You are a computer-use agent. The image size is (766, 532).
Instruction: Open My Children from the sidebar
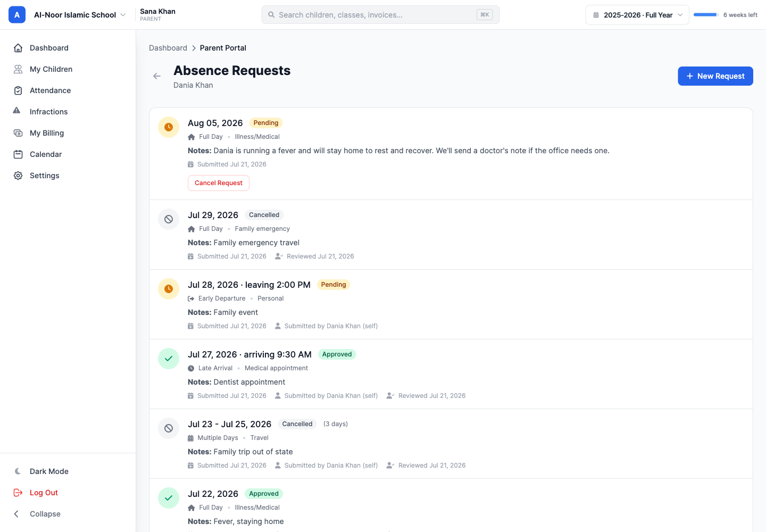coord(68,69)
